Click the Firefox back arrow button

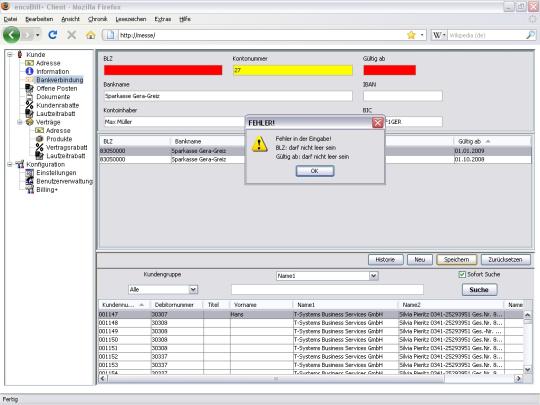11,35
